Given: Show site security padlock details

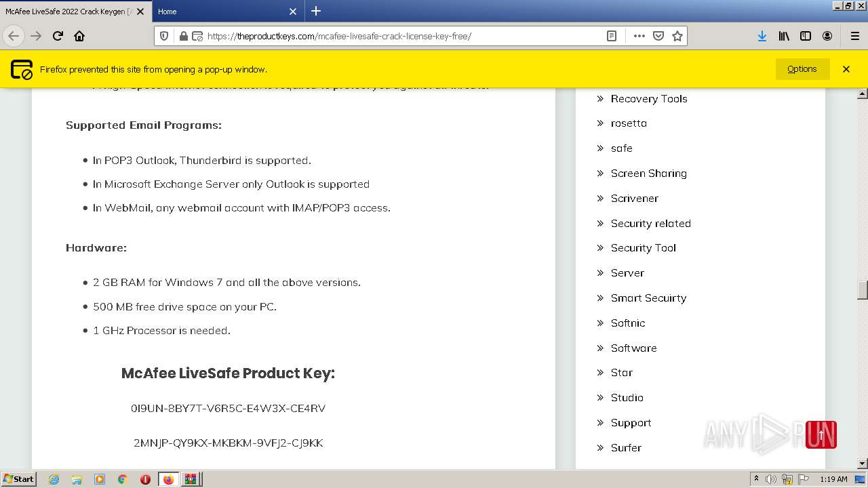Looking at the screenshot, I should point(183,36).
